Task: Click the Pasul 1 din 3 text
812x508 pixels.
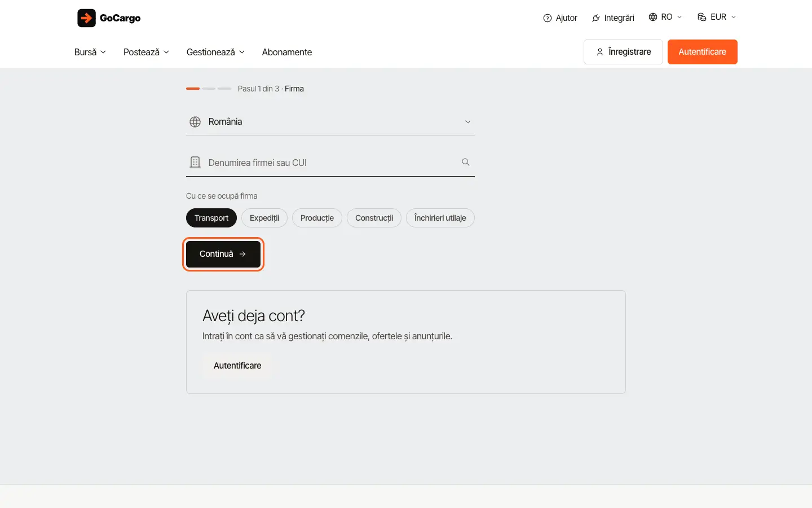Action: click(x=258, y=89)
